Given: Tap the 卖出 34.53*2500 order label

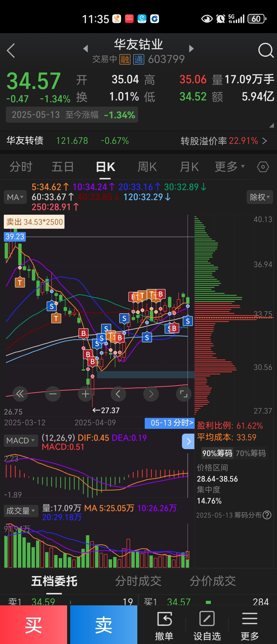Looking at the screenshot, I should 34,222.
